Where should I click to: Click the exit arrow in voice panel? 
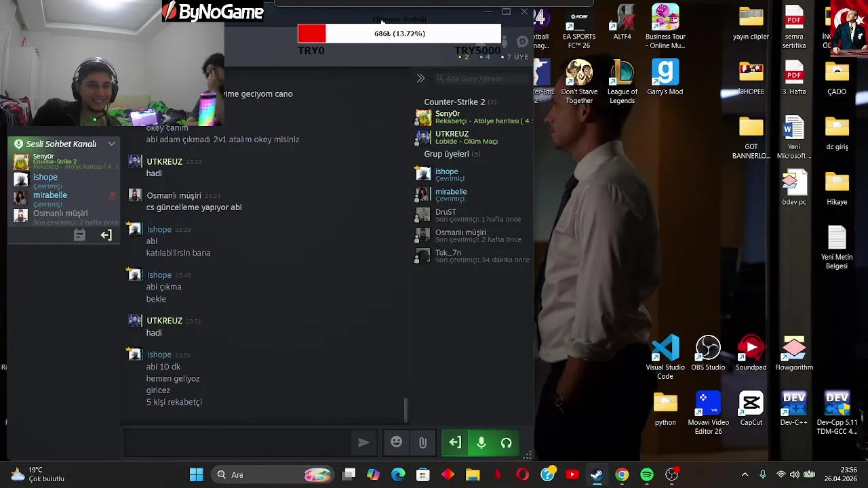pyautogui.click(x=106, y=235)
